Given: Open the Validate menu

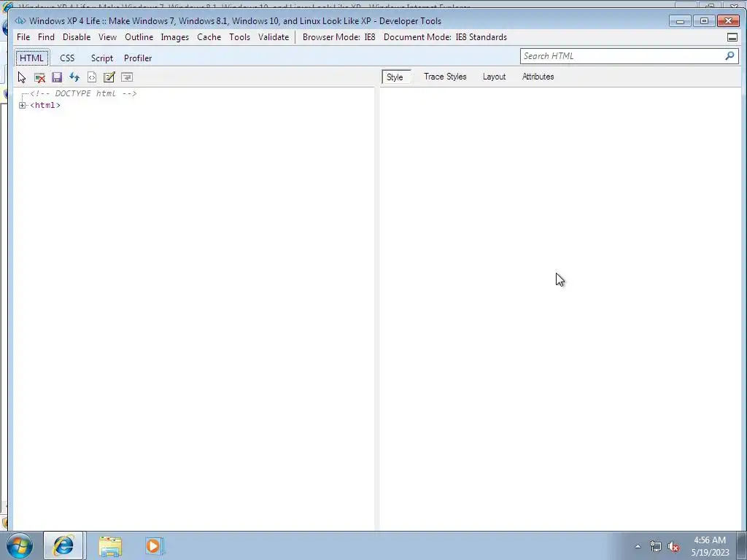Looking at the screenshot, I should 274,37.
